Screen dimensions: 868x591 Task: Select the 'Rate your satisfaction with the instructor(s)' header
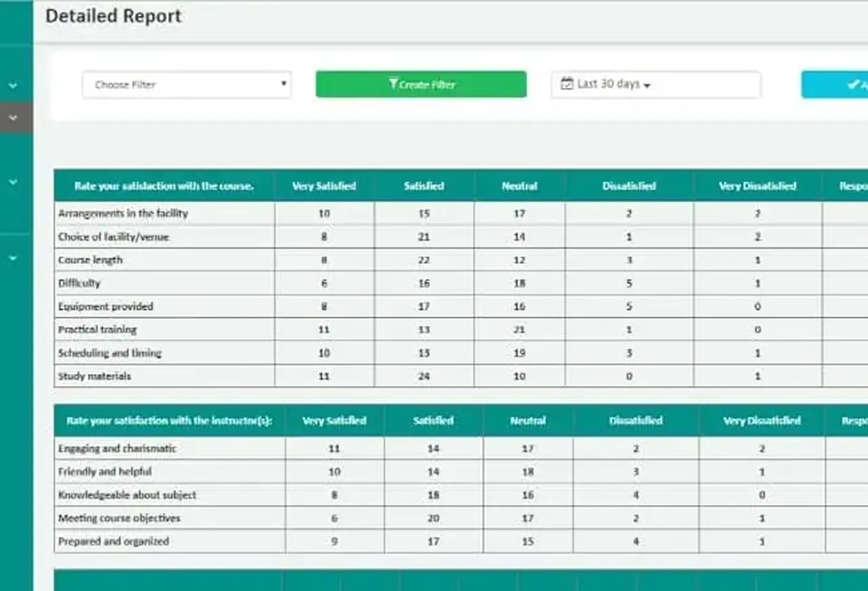(x=169, y=421)
